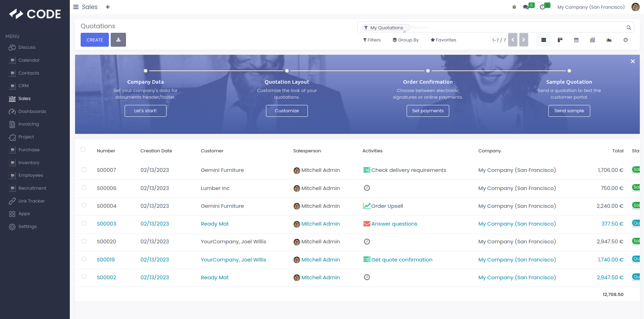The height and width of the screenshot is (319, 644).
Task: Expand the Filters dropdown
Action: (x=372, y=40)
